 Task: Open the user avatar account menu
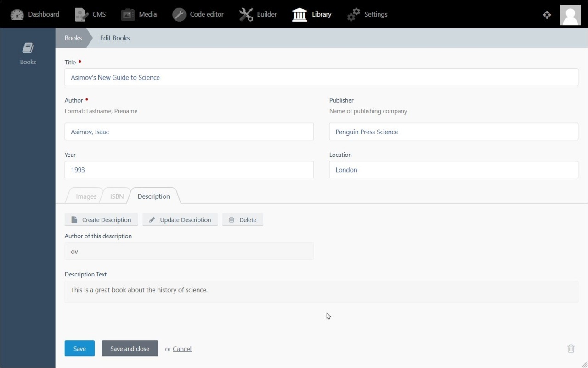(x=570, y=15)
